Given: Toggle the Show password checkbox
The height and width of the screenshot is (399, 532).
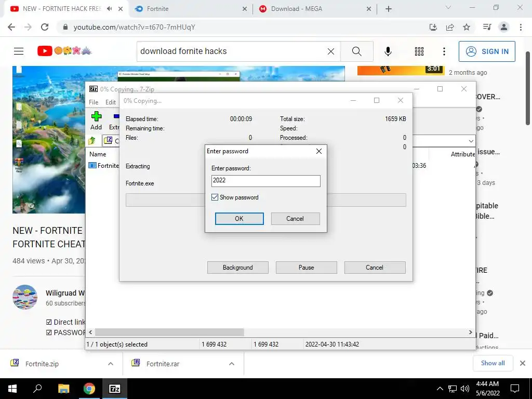Looking at the screenshot, I should pos(215,197).
